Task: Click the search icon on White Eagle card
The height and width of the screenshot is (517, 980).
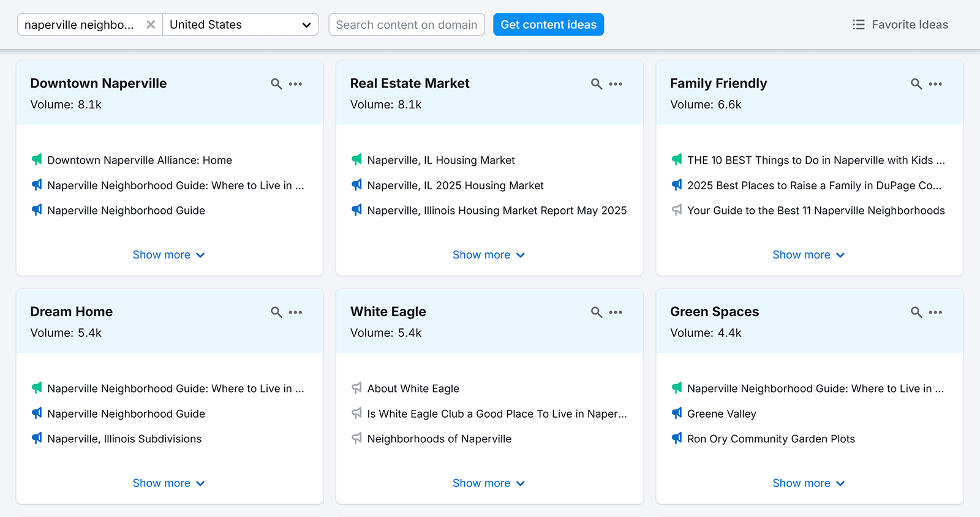Action: click(x=596, y=312)
